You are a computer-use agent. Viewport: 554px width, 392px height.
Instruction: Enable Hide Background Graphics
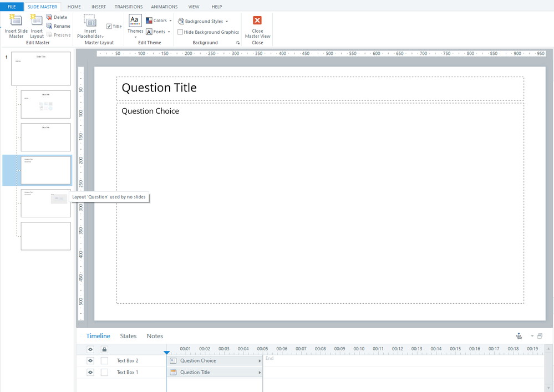coord(180,32)
